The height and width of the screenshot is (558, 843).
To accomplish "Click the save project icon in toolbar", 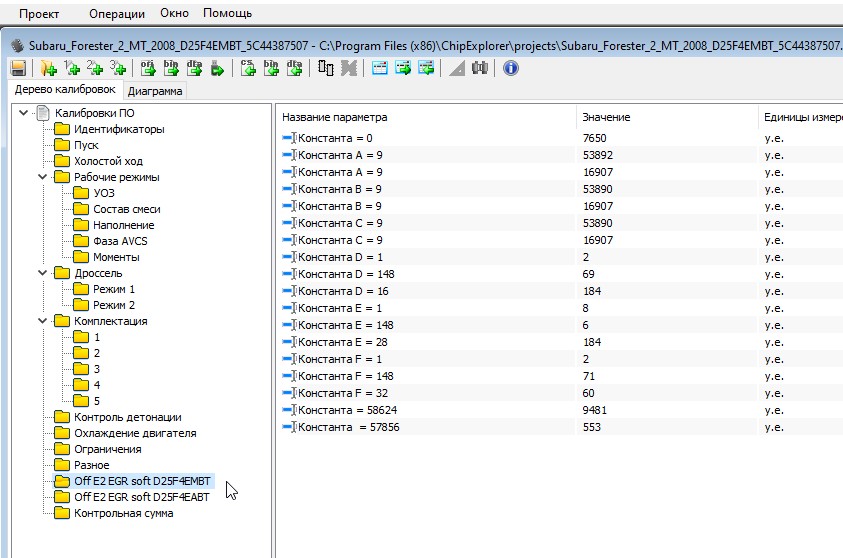I will pos(17,68).
